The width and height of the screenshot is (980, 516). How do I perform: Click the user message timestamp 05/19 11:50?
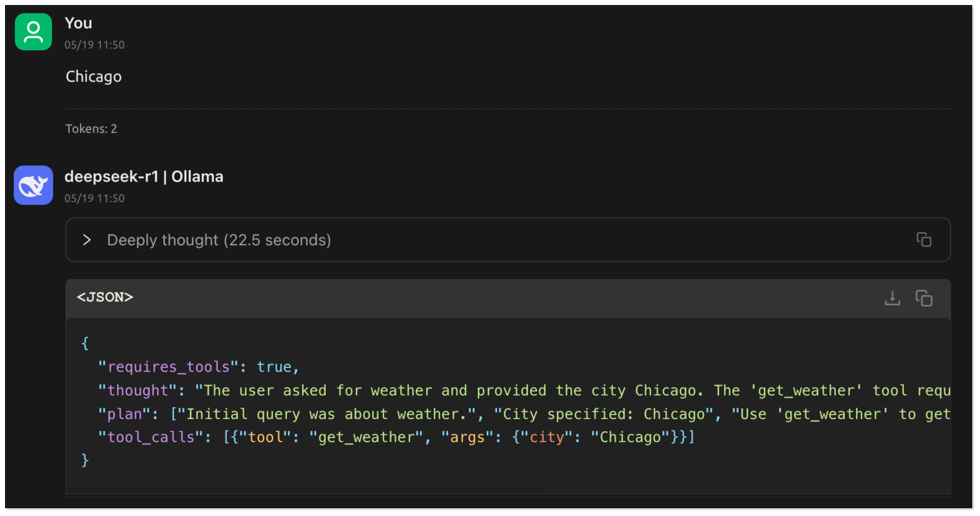pos(94,45)
